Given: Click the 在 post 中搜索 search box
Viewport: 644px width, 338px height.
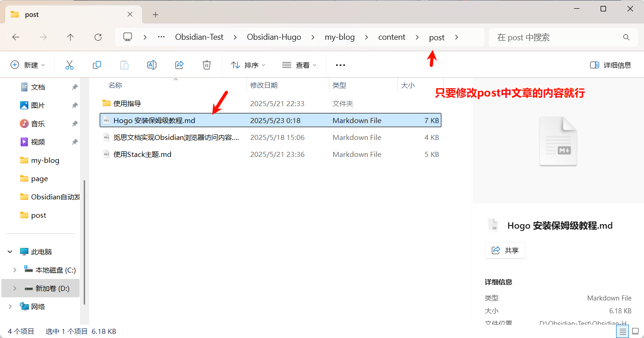Looking at the screenshot, I should (558, 38).
